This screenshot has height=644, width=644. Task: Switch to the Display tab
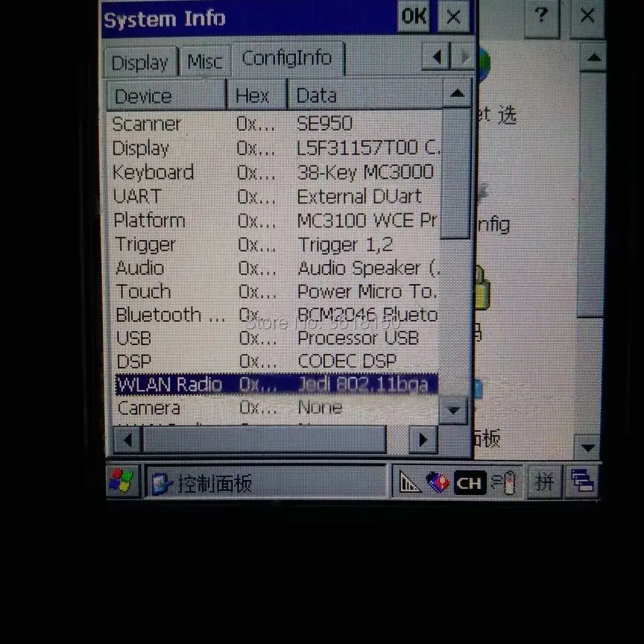(x=140, y=63)
